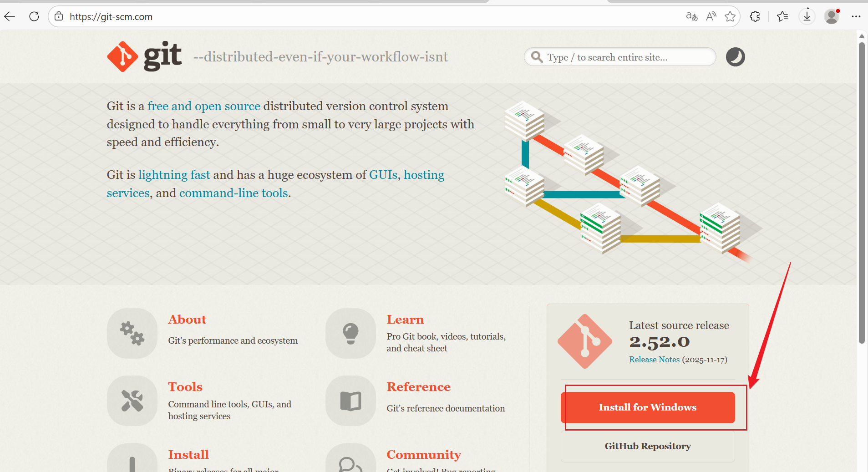The height and width of the screenshot is (472, 868).
Task: Click the version number '2.52.0'
Action: pos(660,341)
